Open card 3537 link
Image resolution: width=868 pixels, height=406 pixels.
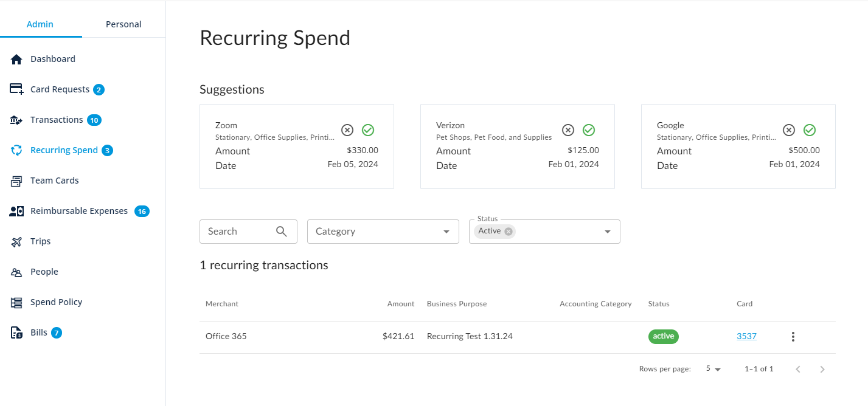pyautogui.click(x=746, y=335)
